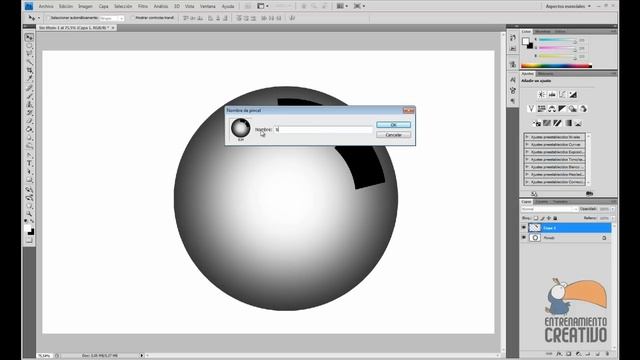This screenshot has height=360, width=640.
Task: Open the Archivo menu
Action: tap(46, 7)
